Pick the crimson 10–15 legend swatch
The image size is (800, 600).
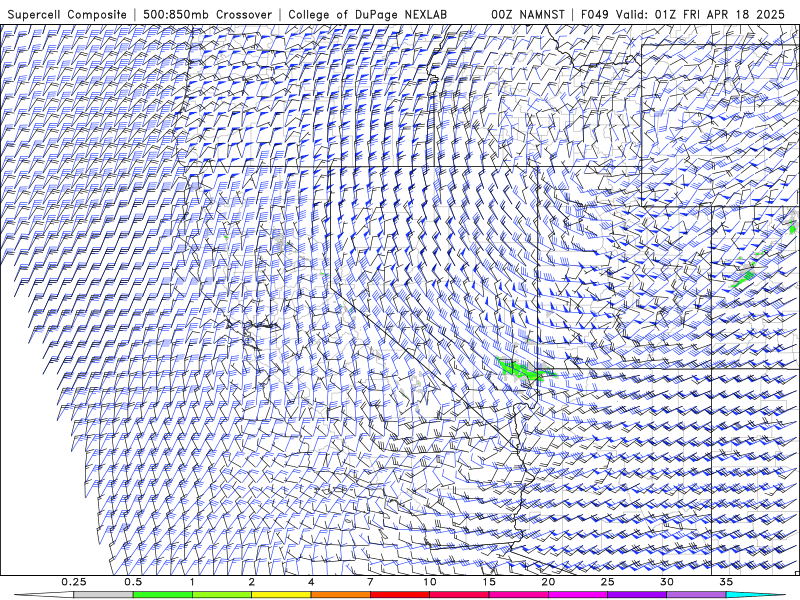[x=459, y=595]
